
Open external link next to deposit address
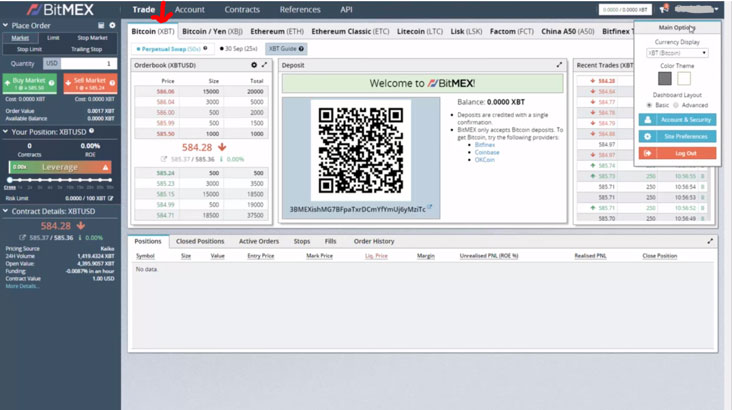tap(429, 207)
